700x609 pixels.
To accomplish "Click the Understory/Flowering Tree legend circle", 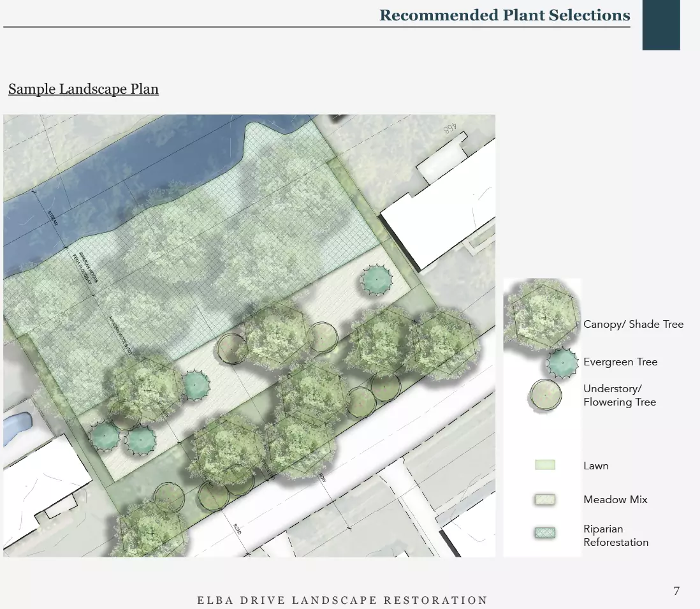I will coord(546,395).
